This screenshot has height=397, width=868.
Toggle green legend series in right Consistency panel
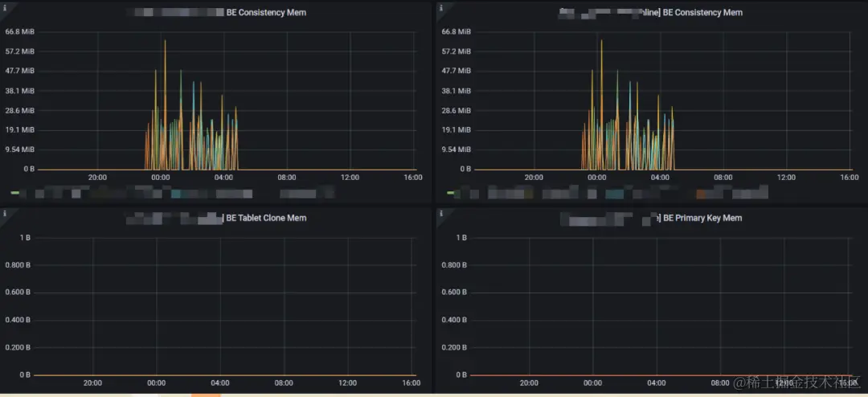pyautogui.click(x=451, y=193)
